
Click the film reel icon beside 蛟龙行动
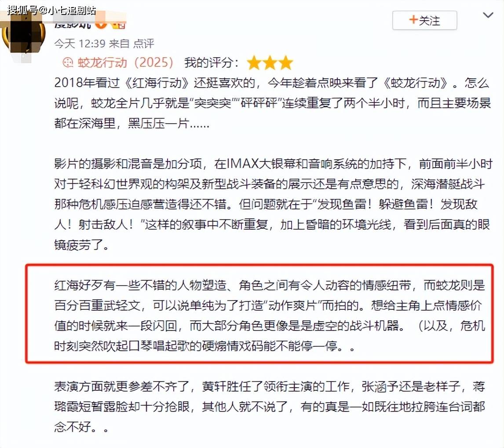[x=68, y=62]
